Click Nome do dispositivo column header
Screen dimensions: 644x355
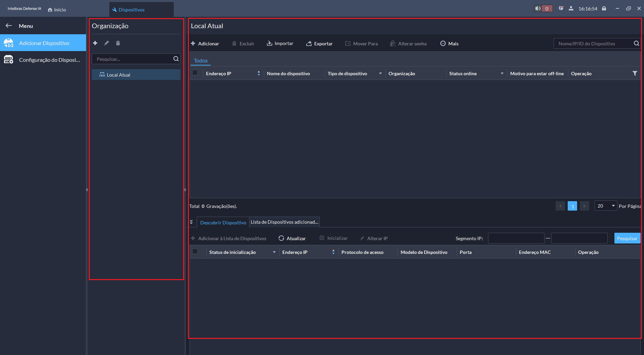288,74
